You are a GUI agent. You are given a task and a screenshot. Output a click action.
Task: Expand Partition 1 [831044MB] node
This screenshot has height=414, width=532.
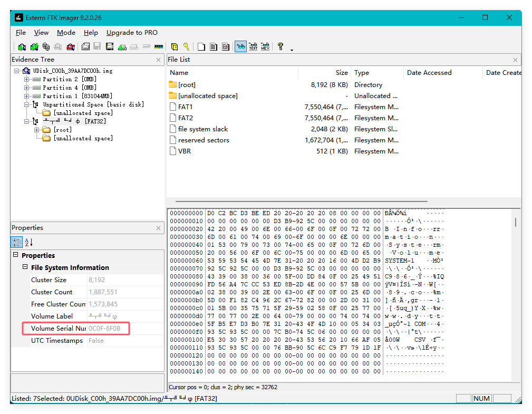click(x=26, y=96)
